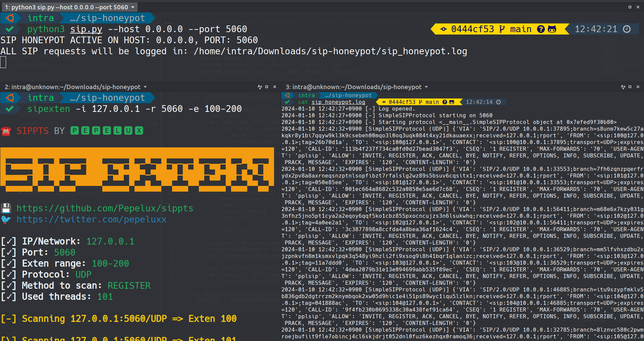Click the '[✓] Protocol: UDP' line
Viewport: 644px width, 341px height.
click(x=46, y=275)
